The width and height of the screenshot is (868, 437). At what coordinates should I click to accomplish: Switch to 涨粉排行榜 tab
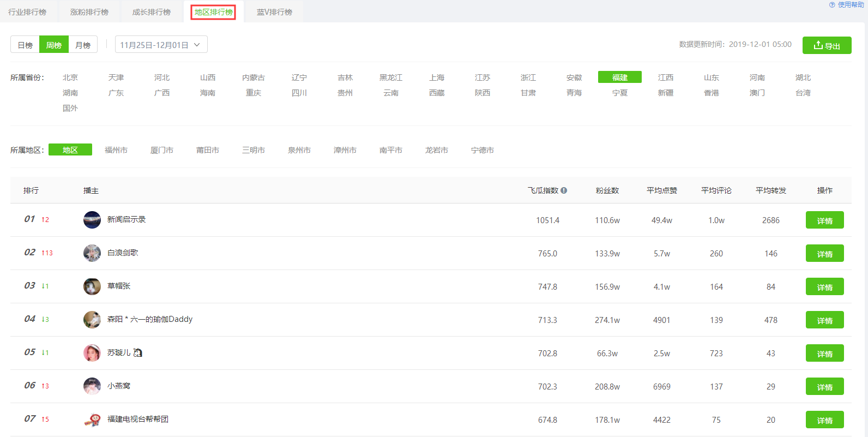89,12
